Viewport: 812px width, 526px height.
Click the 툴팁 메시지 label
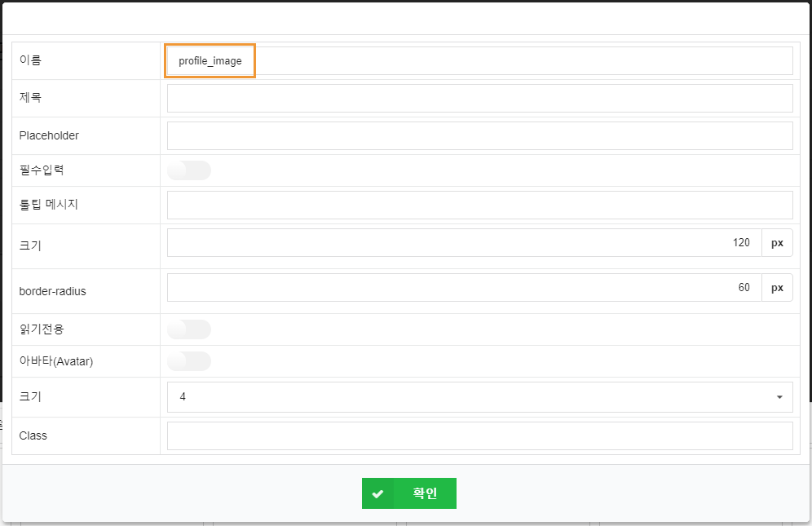(x=49, y=205)
